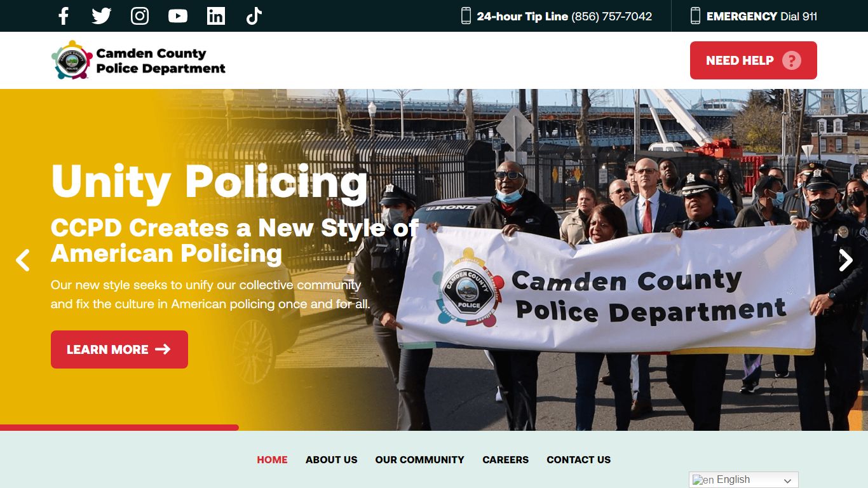Open the English language dropdown

pos(743,480)
